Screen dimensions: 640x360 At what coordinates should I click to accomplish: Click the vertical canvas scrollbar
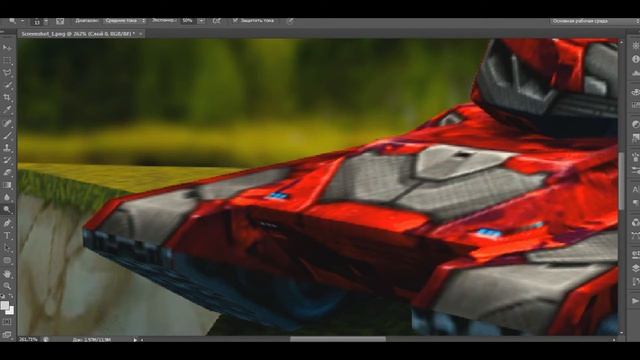(x=621, y=182)
